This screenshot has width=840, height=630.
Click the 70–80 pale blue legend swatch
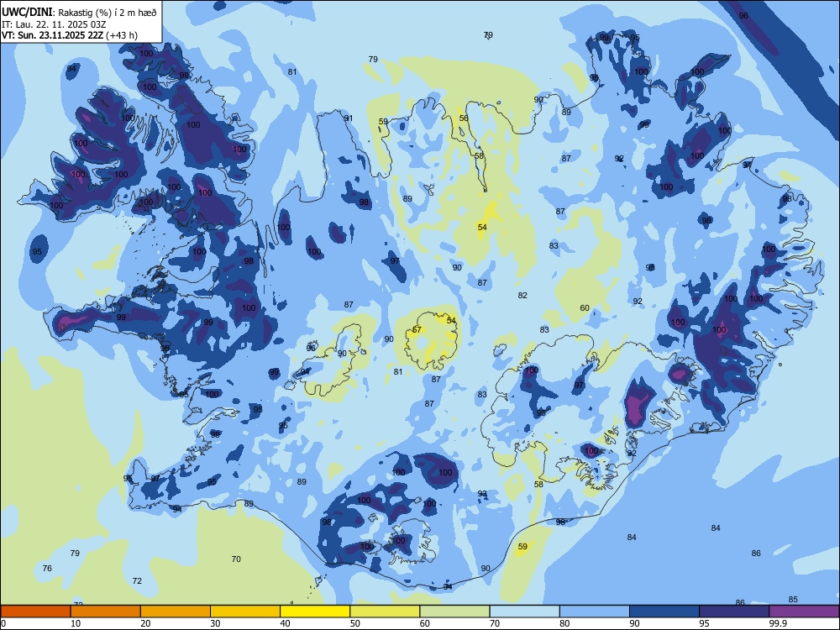tap(524, 612)
